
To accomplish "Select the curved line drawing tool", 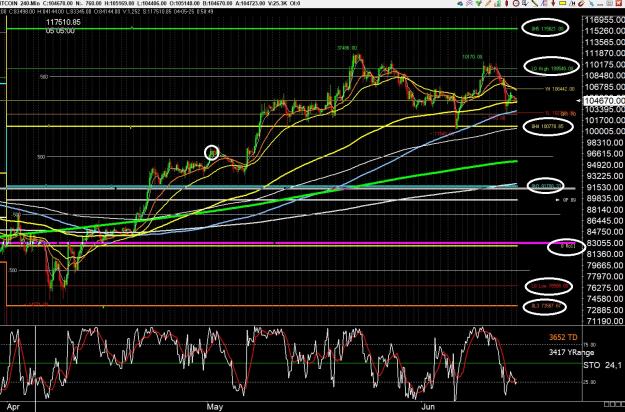I will tap(535, 3).
